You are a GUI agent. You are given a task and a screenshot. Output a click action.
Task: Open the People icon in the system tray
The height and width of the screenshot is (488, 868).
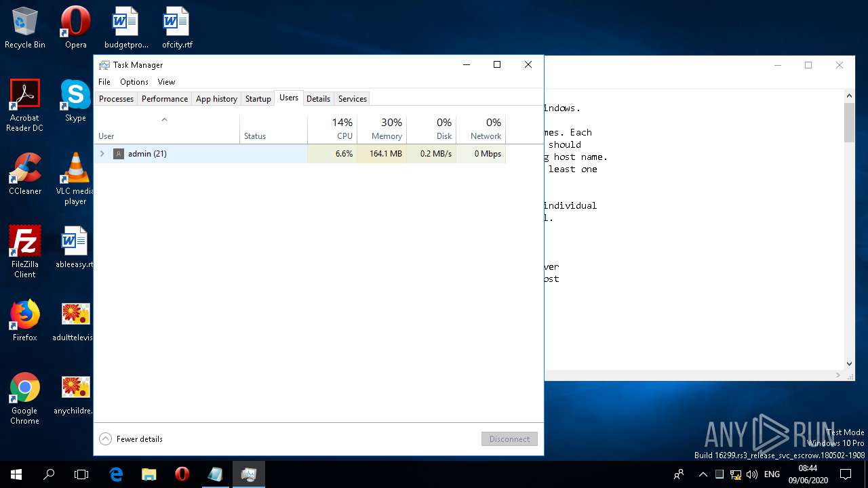pos(679,474)
